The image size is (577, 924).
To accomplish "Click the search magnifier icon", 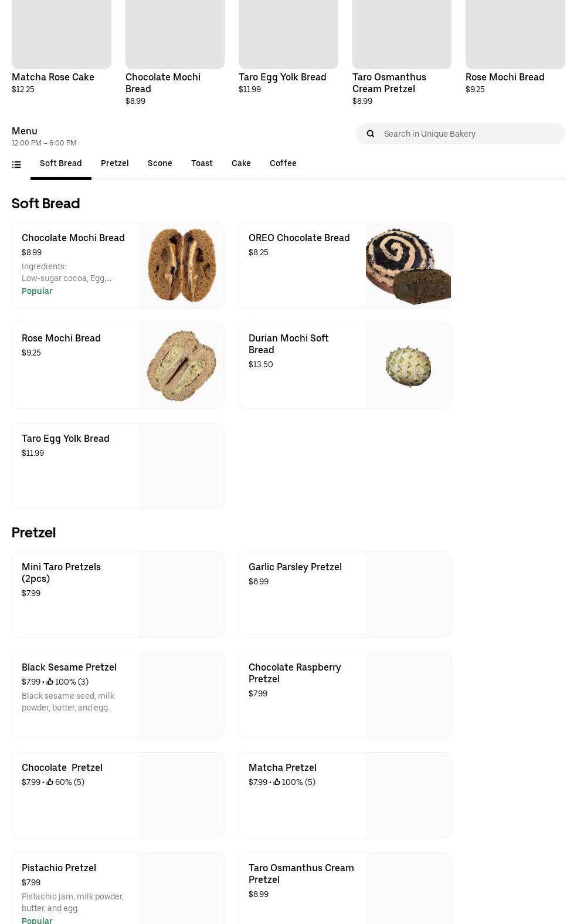I will point(371,134).
